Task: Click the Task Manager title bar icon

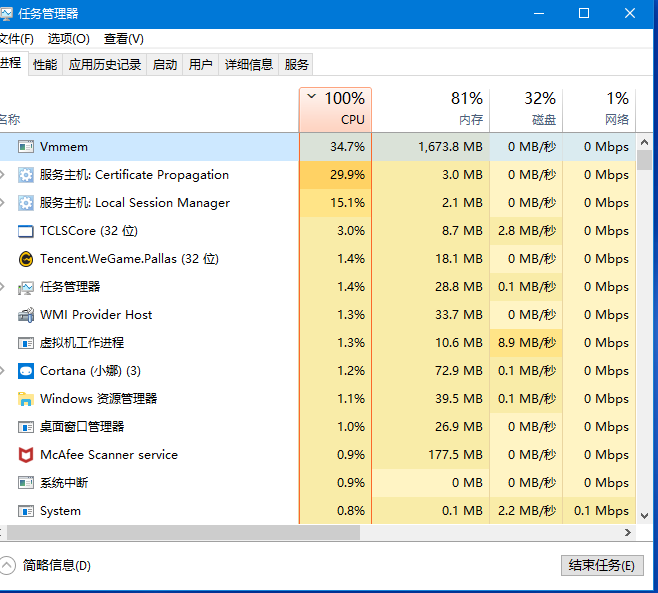Action: click(6, 14)
